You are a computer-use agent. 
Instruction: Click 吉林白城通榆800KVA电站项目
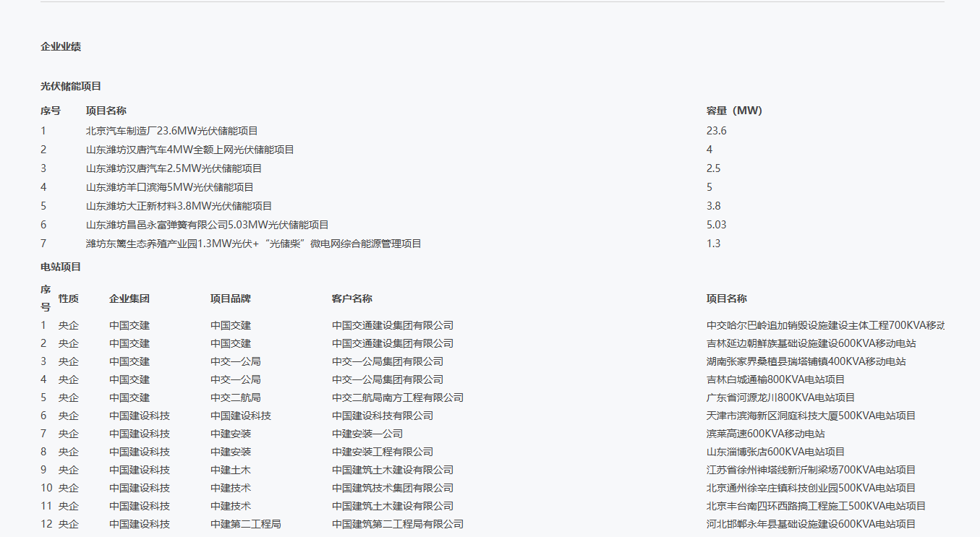776,379
